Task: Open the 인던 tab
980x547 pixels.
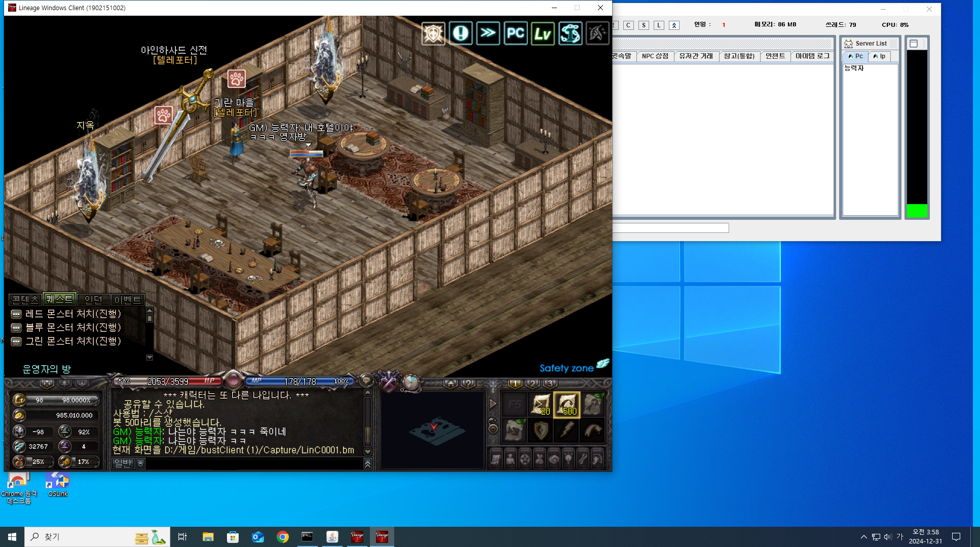Action: (93, 299)
